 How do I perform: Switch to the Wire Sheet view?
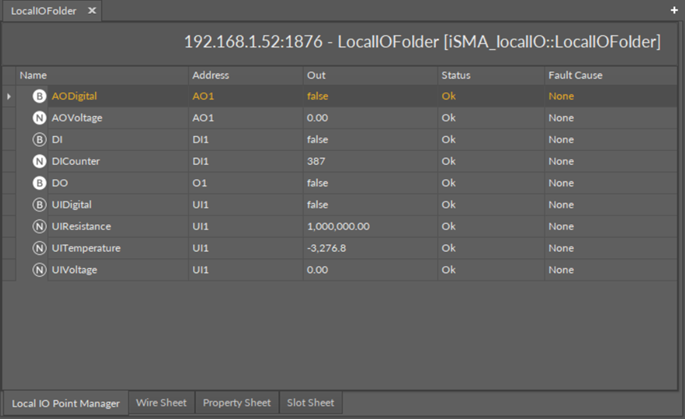coord(161,403)
